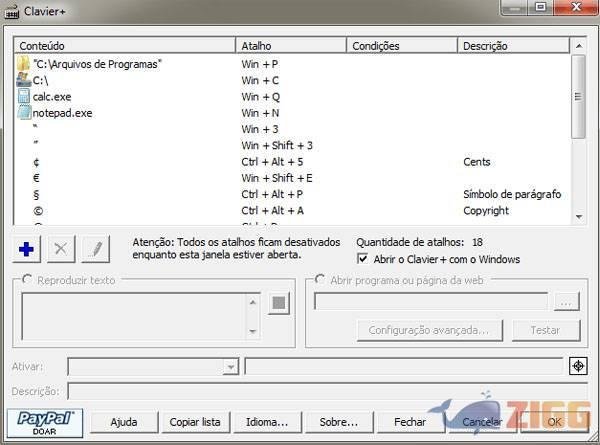
Task: Click the pencil edit shortcut icon
Action: [x=94, y=249]
